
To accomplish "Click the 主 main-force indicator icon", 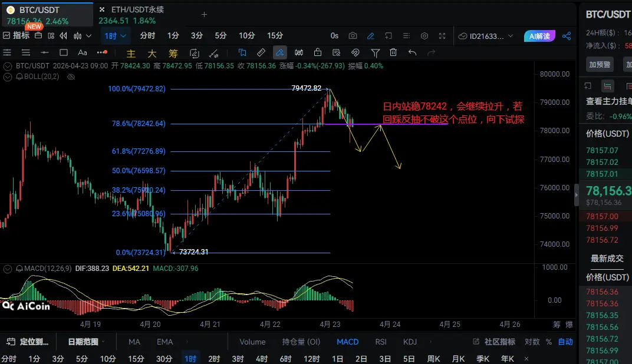I will tap(131, 53).
